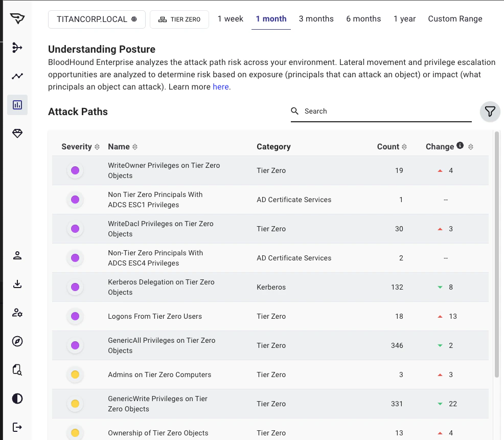Switch to the 1 week time range
The height and width of the screenshot is (440, 504).
[x=230, y=19]
